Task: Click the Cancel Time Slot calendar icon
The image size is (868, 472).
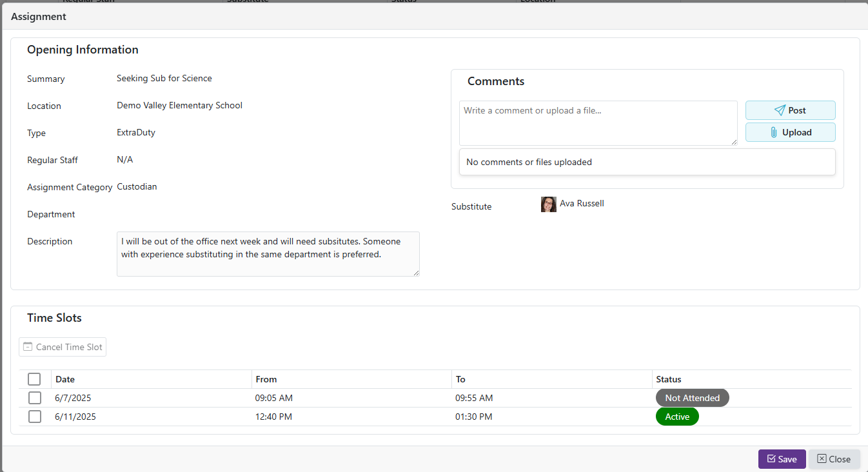Action: [x=28, y=347]
